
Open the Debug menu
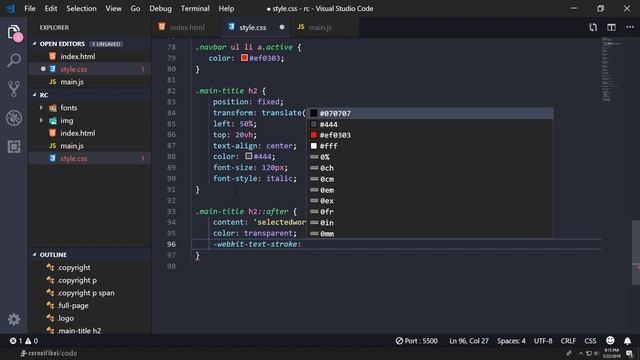160,8
